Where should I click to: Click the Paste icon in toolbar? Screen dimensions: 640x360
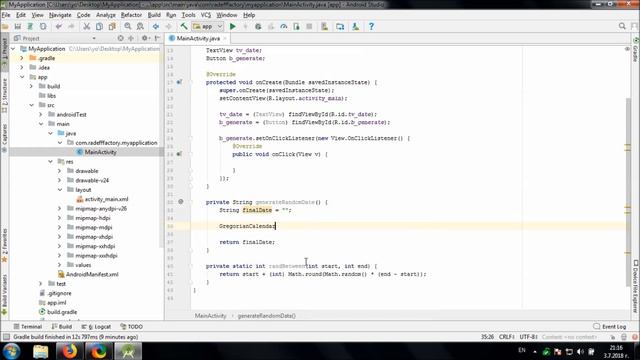point(112,27)
